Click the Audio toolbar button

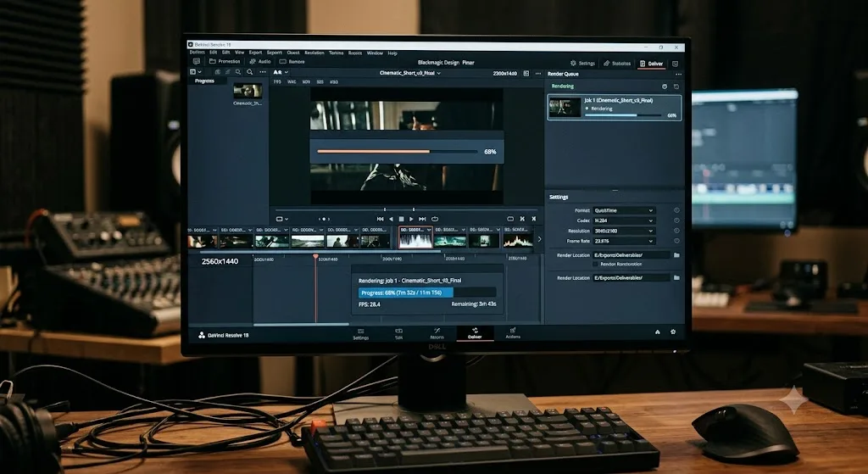(260, 61)
